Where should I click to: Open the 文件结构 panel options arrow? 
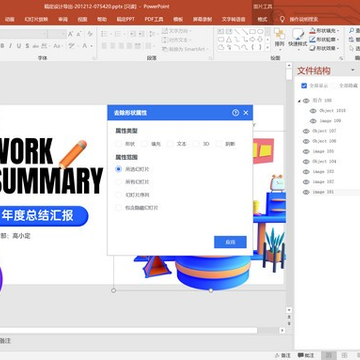click(353, 70)
